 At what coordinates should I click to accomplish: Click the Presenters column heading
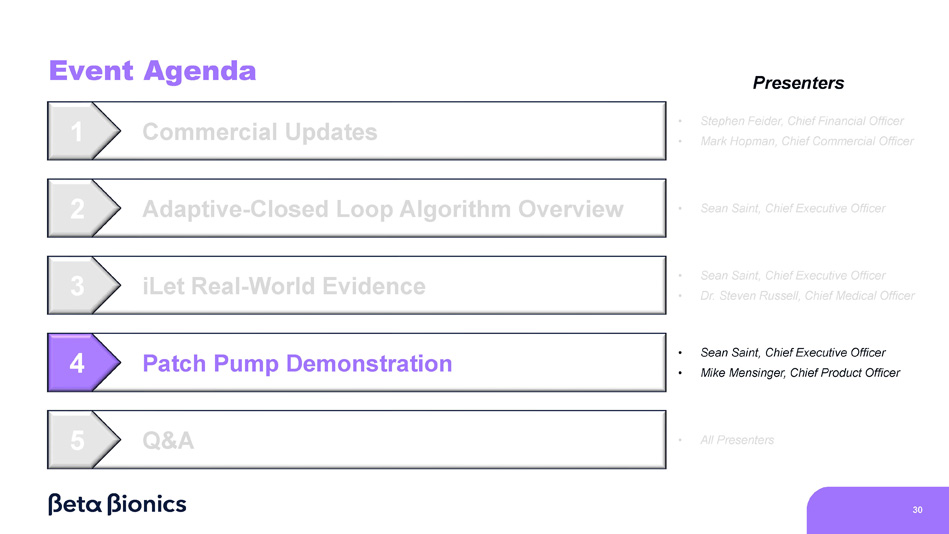798,83
